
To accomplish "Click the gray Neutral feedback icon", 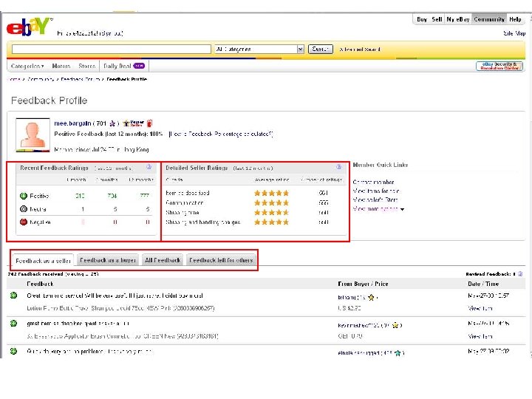I will [24, 209].
